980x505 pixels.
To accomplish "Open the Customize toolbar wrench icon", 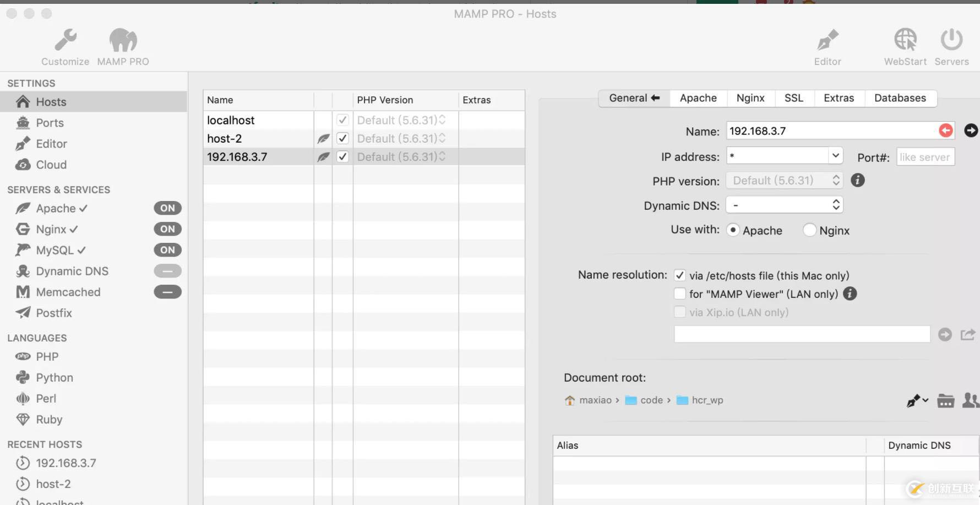I will coord(65,41).
